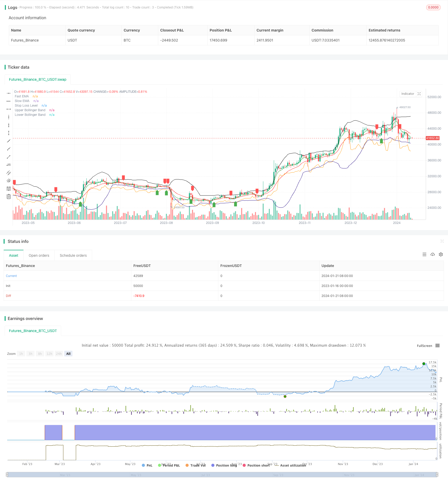
Task: Click the FullScreen button in Earnings overview
Action: [x=424, y=346]
